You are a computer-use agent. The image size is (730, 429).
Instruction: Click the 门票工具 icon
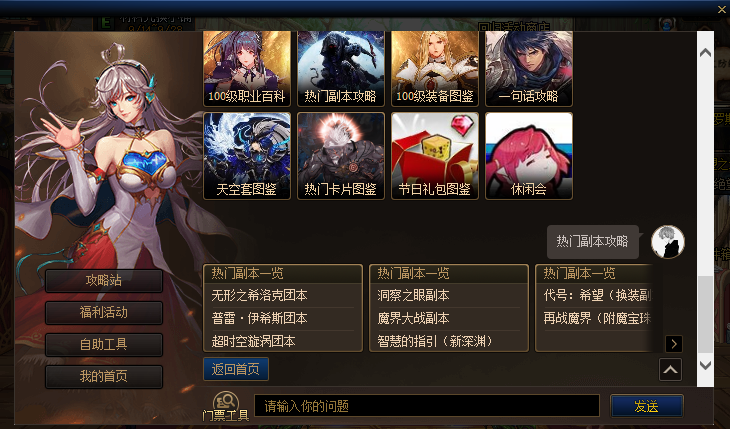tap(226, 406)
